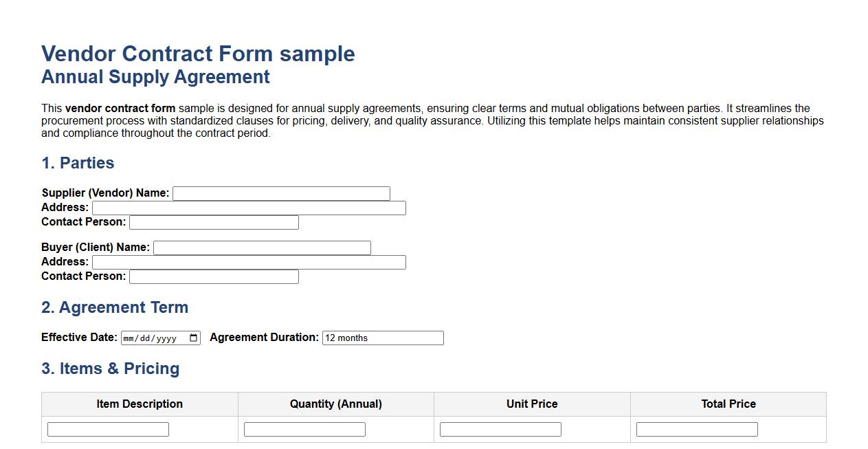Click the Vendor Contract Form sample title
Screen dimensions: 868x449
[x=198, y=54]
